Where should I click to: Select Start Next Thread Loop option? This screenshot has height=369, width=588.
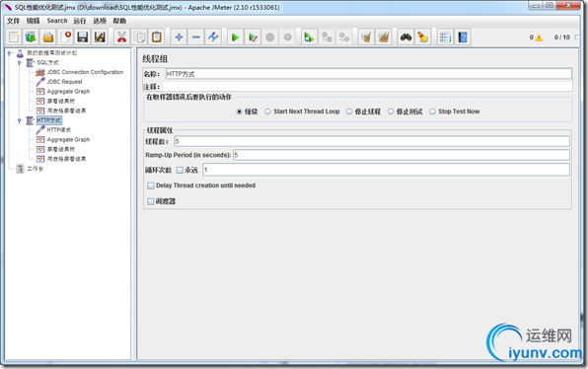(x=267, y=111)
